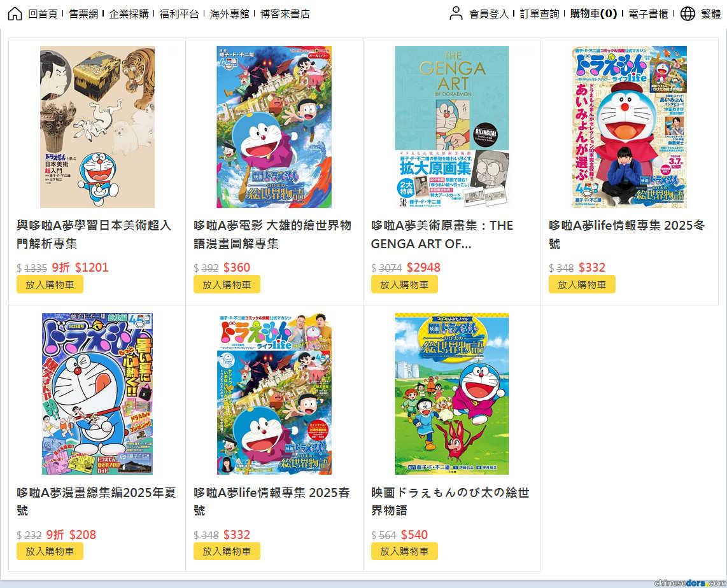
Task: Open the 購物車(0) shopping cart link
Action: click(x=593, y=14)
